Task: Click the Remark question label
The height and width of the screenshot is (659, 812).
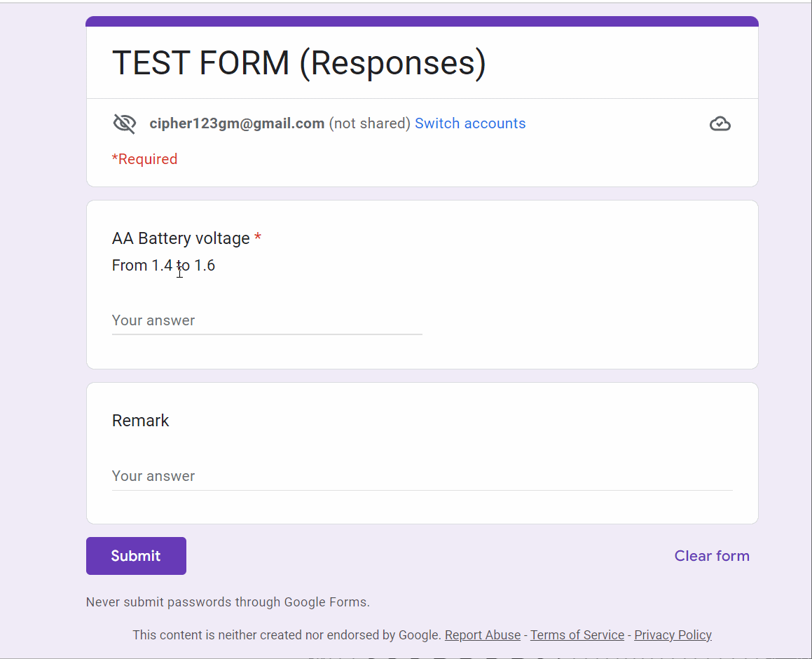Action: [x=141, y=421]
